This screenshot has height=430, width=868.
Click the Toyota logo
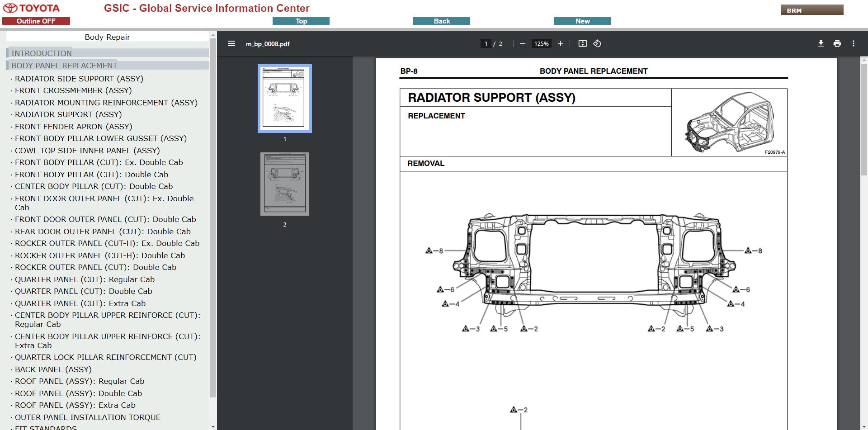tap(31, 8)
